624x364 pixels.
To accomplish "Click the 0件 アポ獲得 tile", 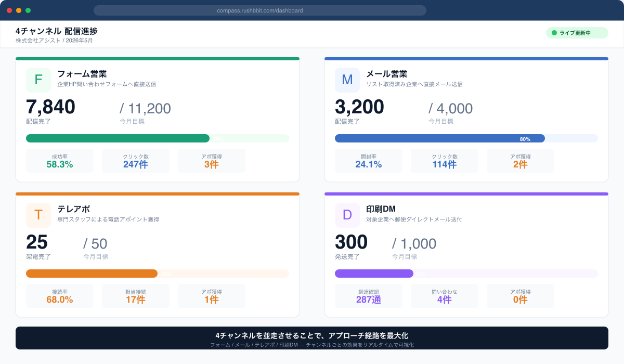I will [x=521, y=296].
